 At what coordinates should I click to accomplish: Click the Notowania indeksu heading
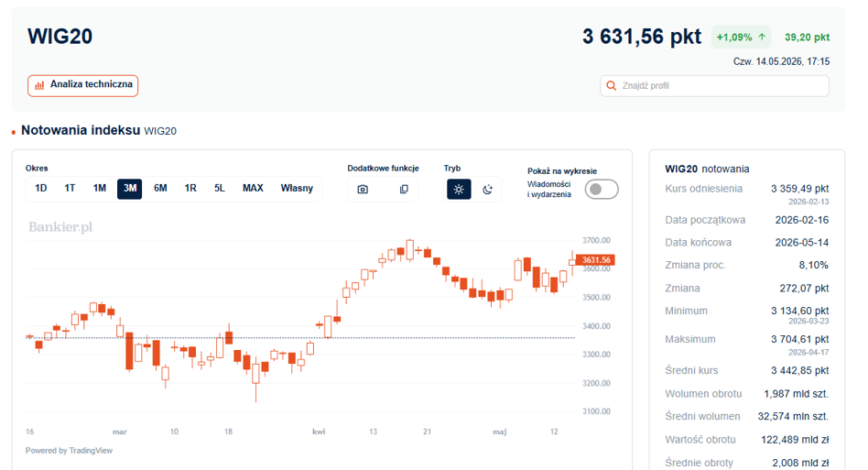point(81,130)
